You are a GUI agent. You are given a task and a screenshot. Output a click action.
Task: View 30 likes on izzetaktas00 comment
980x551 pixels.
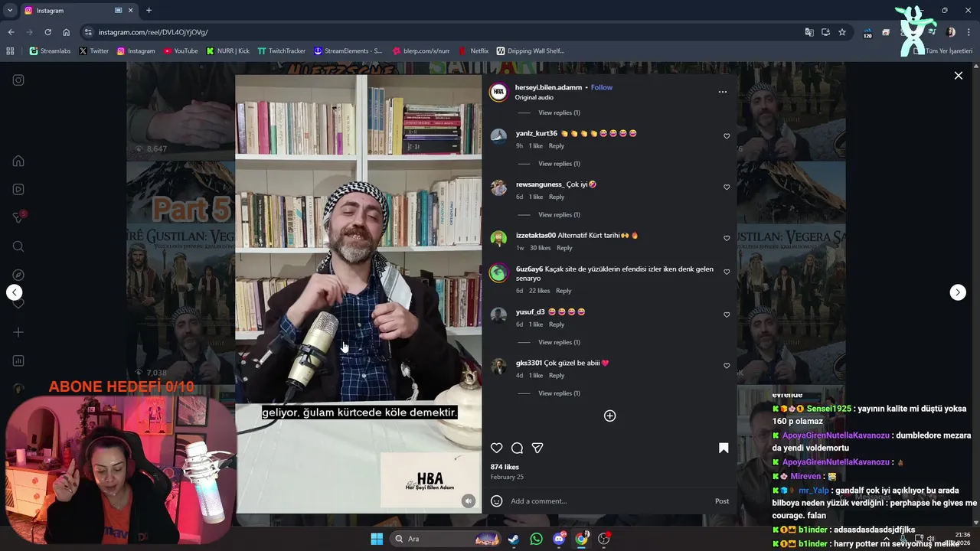pyautogui.click(x=540, y=248)
